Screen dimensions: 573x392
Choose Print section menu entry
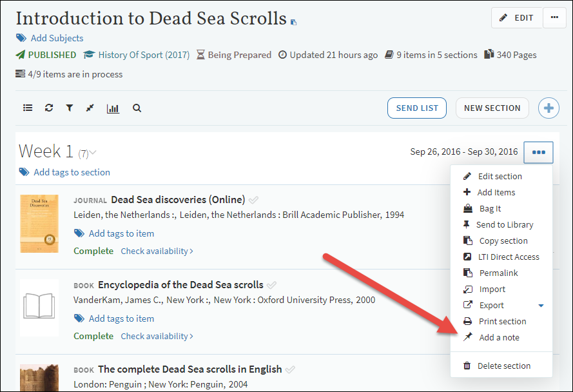tap(501, 322)
